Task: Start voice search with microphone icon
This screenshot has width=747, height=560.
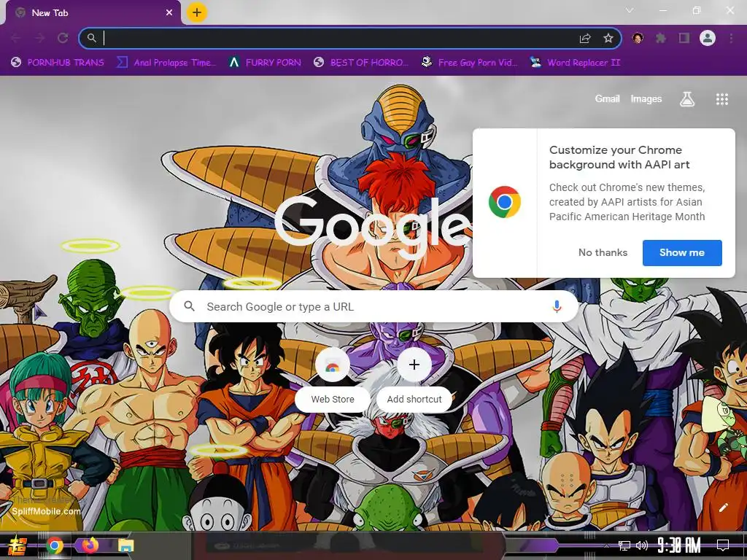Action: pyautogui.click(x=557, y=307)
